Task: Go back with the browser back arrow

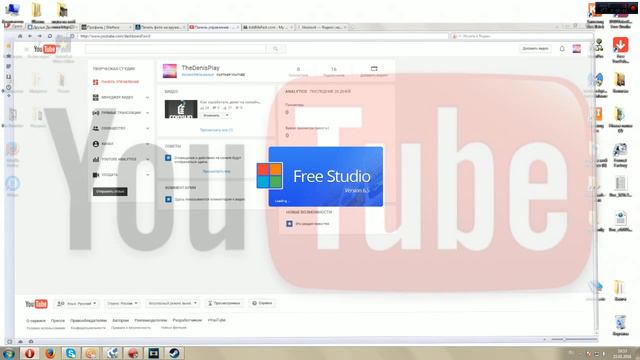Action: [30, 36]
